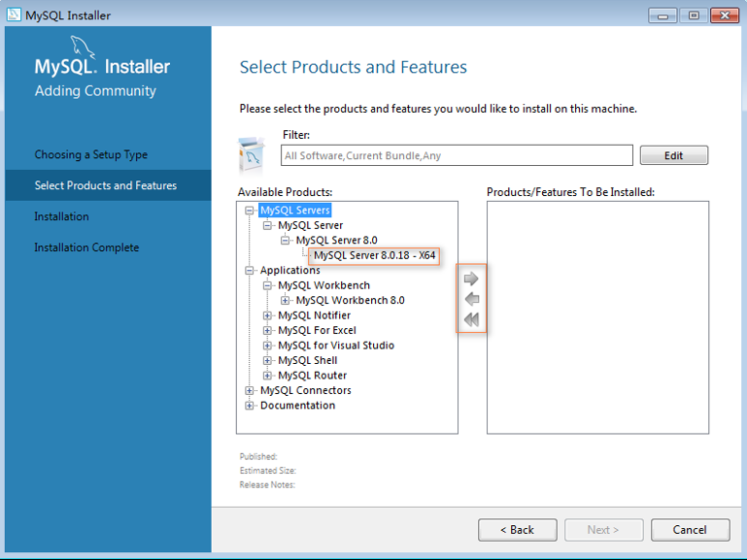Expand the MySQL Shell node
This screenshot has height=560, width=747.
coord(267,360)
